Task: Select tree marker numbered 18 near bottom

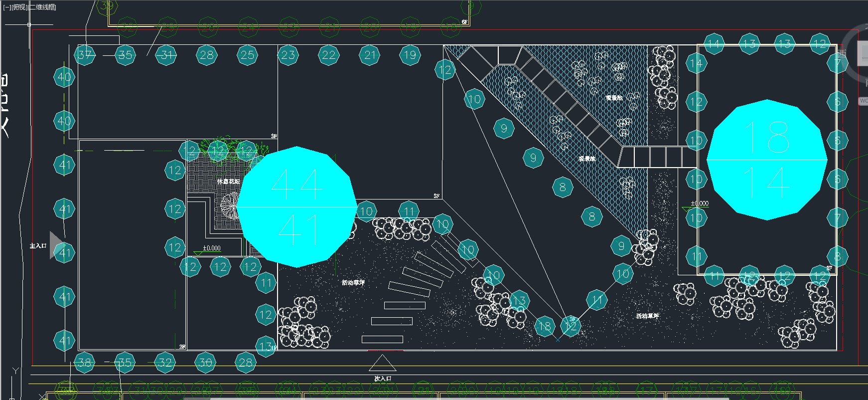Action: pos(545,326)
